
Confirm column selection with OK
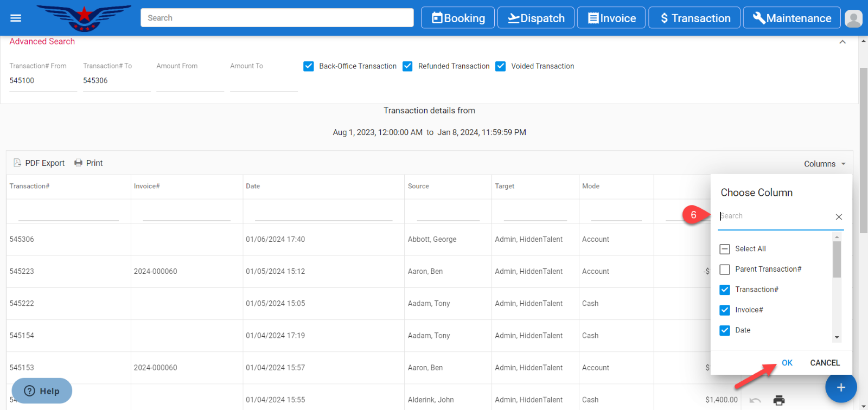[787, 363]
